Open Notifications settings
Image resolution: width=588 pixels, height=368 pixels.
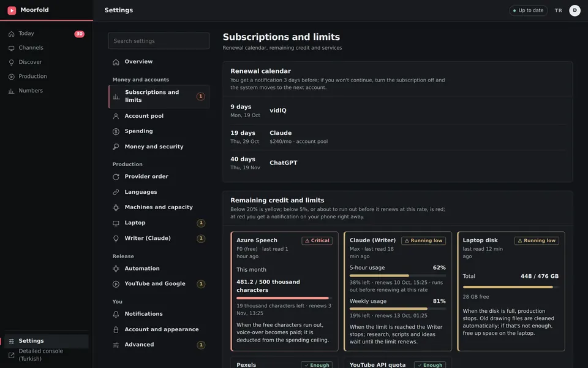[x=159, y=314]
